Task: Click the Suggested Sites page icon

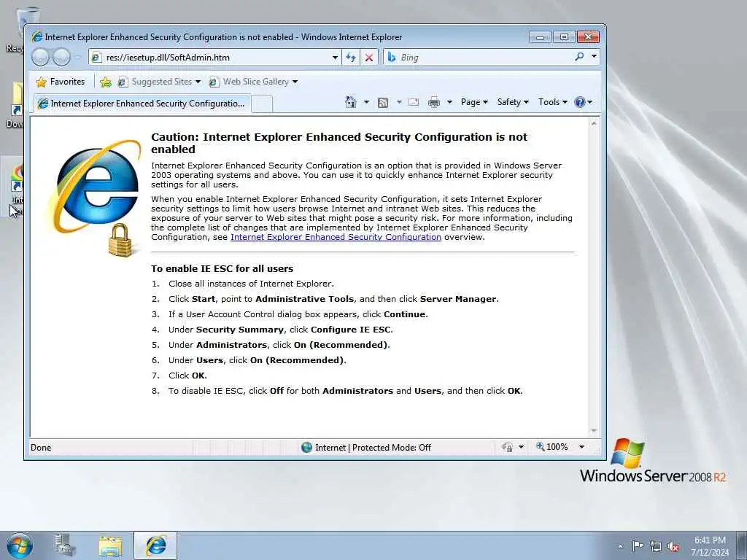Action: (x=123, y=82)
